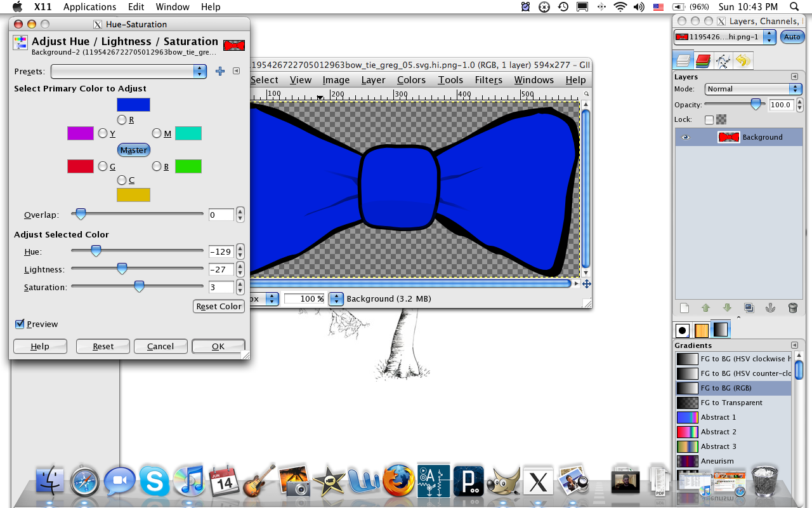Screen dimensions: 812x508
Task: Uncheck the Preview checkbox
Action: 20,324
